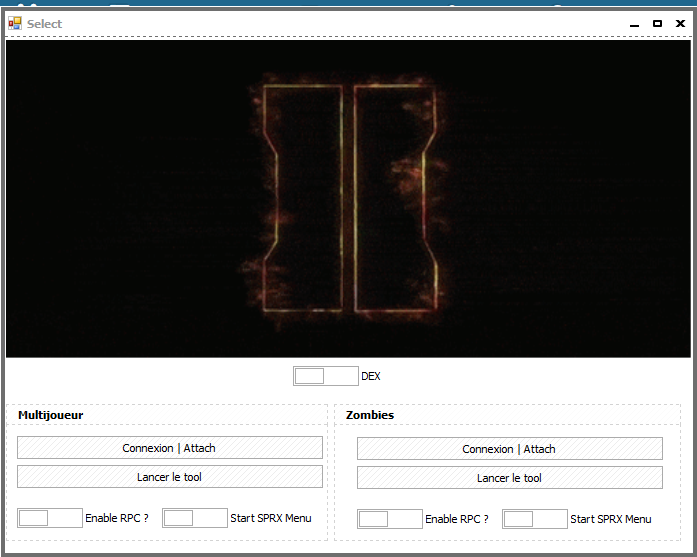Click Connexion | Attach under Multijoueur
This screenshot has height=557, width=697.
(170, 448)
